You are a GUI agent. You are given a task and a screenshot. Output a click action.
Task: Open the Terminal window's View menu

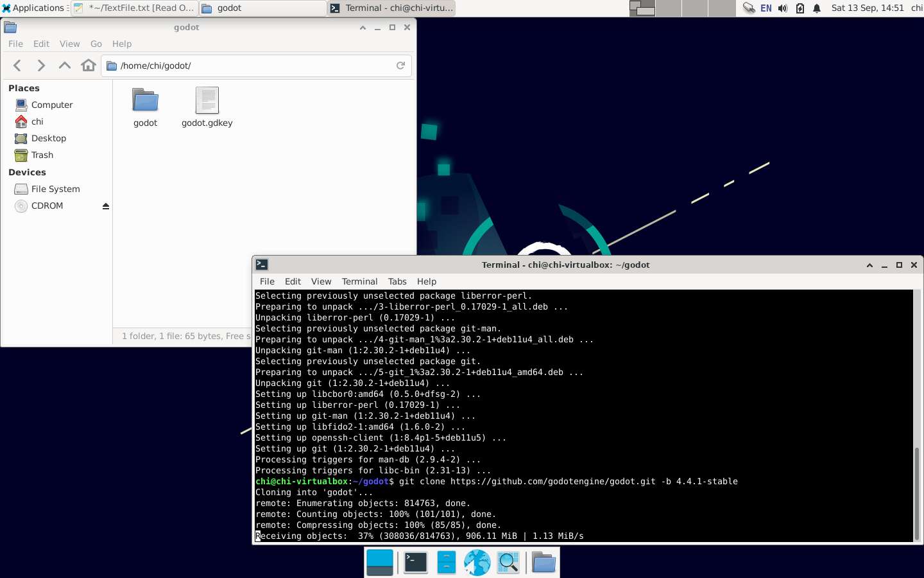(321, 281)
